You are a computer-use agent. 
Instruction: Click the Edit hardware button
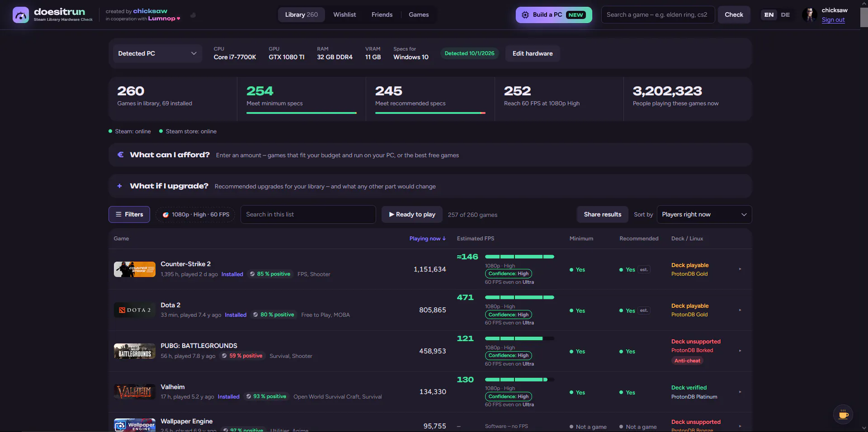(533, 53)
